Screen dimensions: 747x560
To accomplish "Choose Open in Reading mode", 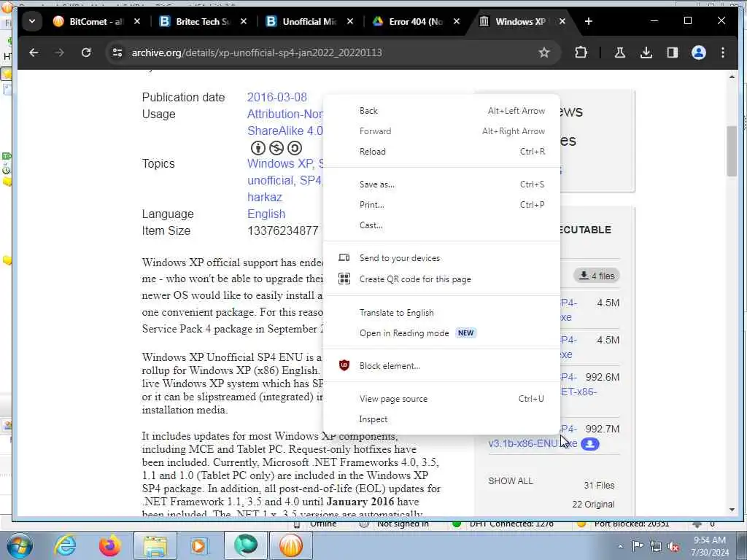I will click(x=441, y=332).
